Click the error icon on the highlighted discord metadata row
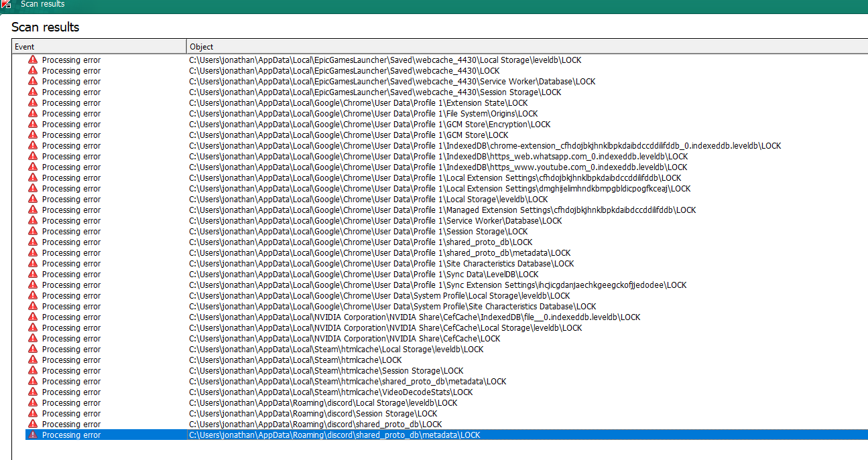868x460 pixels. [33, 435]
